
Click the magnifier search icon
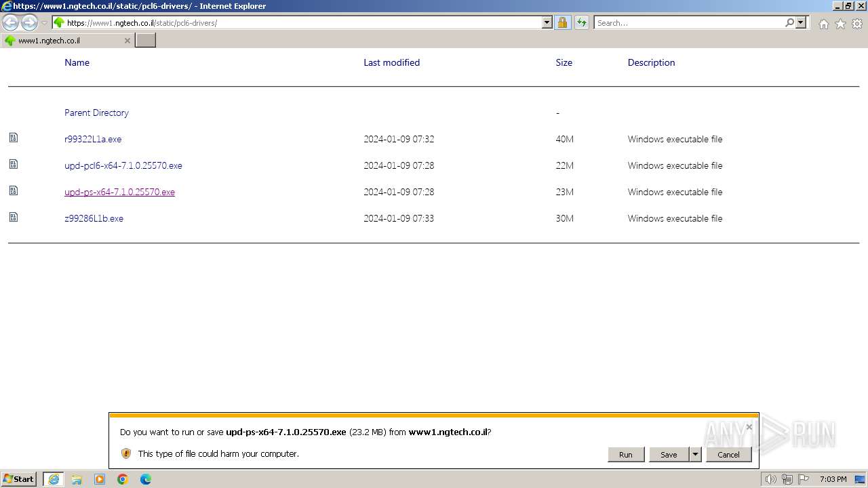point(789,23)
